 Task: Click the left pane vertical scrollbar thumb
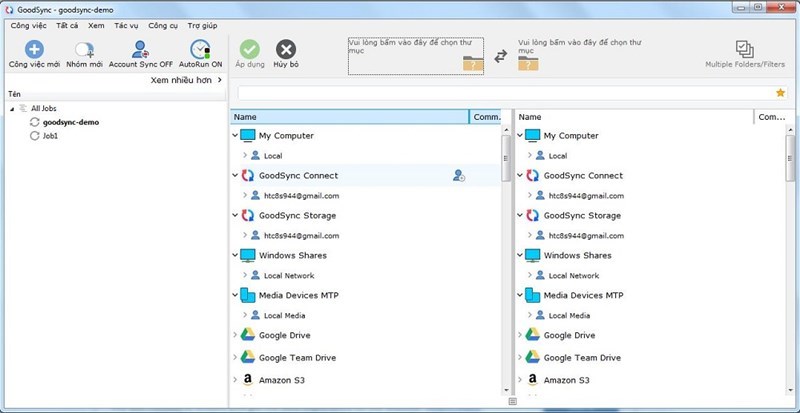pos(506,158)
